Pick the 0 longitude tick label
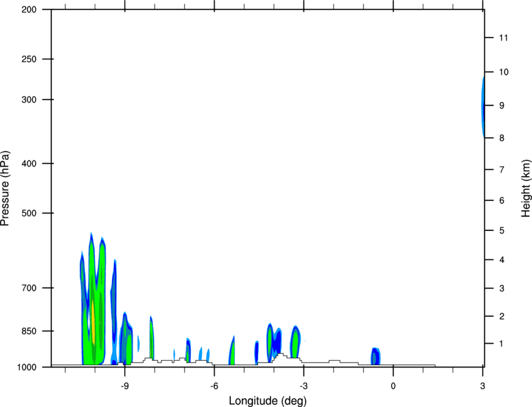 (393, 386)
